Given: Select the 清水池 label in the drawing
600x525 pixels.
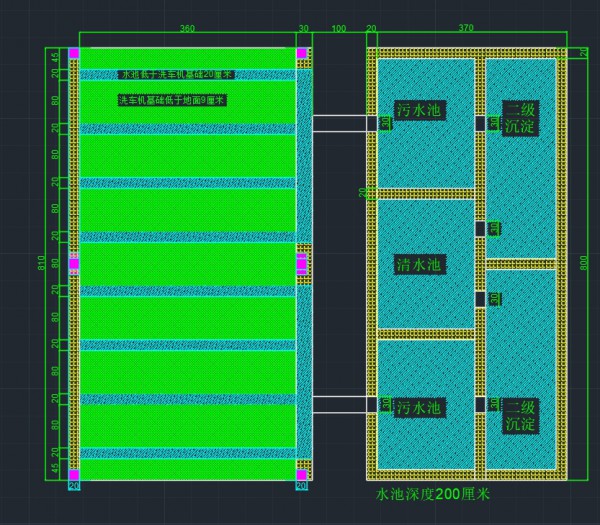Looking at the screenshot, I should tap(420, 264).
